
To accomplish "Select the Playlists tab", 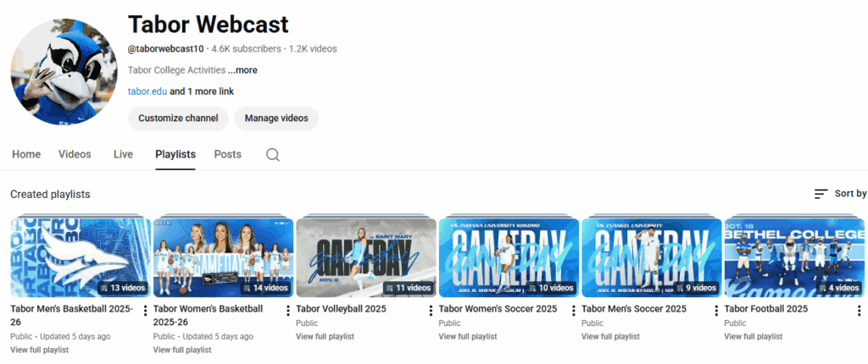I will click(x=175, y=154).
